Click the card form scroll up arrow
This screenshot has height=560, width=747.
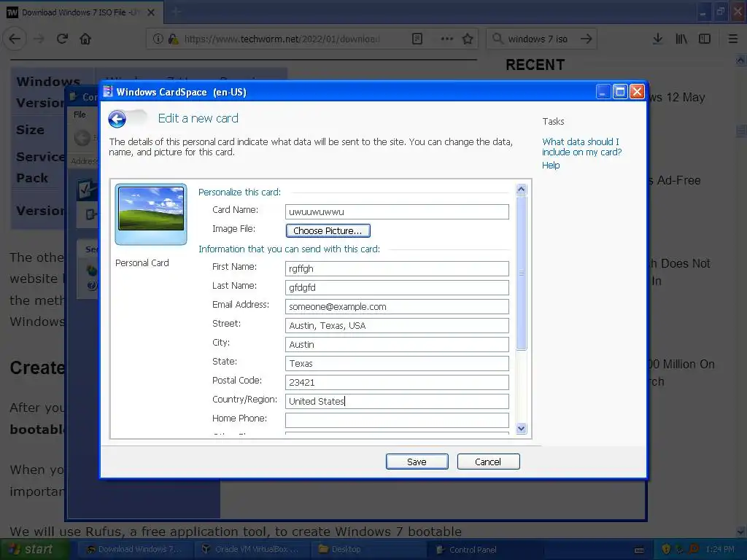(521, 190)
